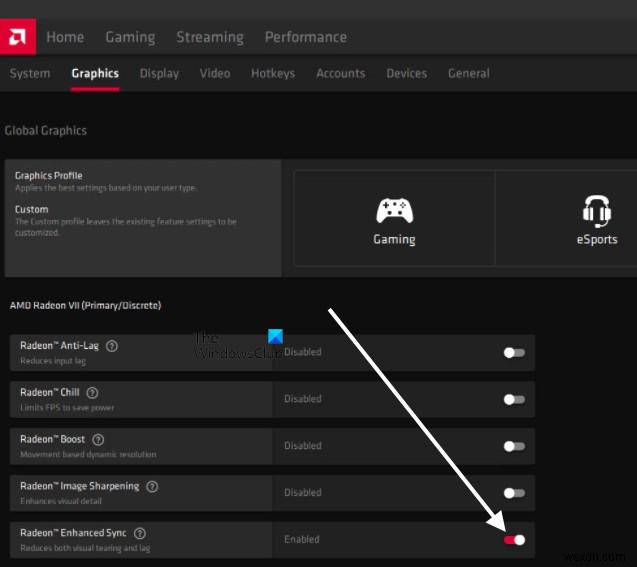637x567 pixels.
Task: Open the Performance section
Action: tap(305, 37)
